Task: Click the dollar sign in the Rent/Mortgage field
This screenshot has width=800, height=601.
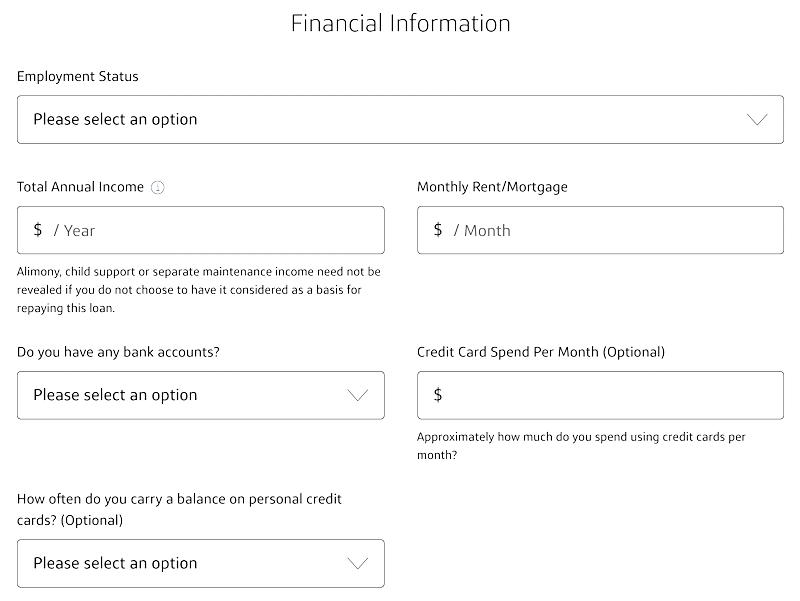Action: coord(438,230)
